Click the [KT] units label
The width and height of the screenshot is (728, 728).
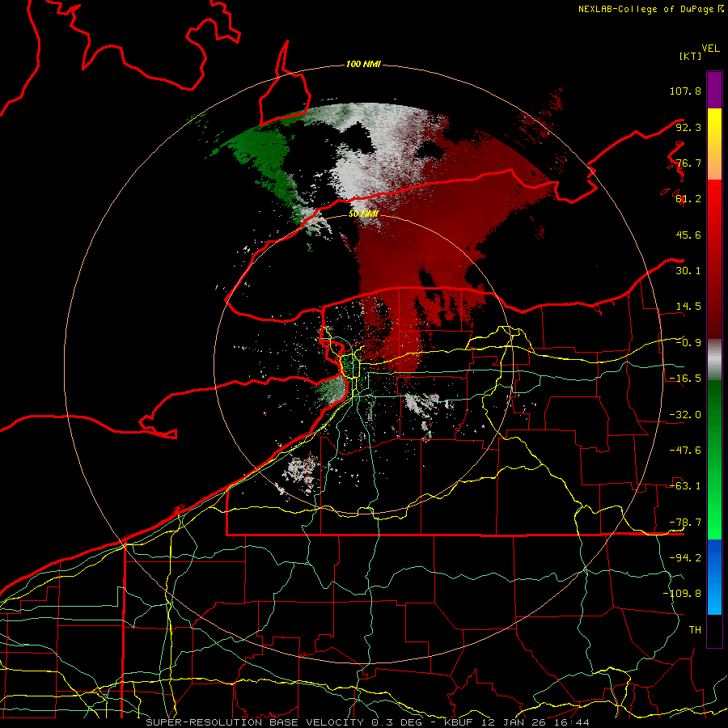691,56
